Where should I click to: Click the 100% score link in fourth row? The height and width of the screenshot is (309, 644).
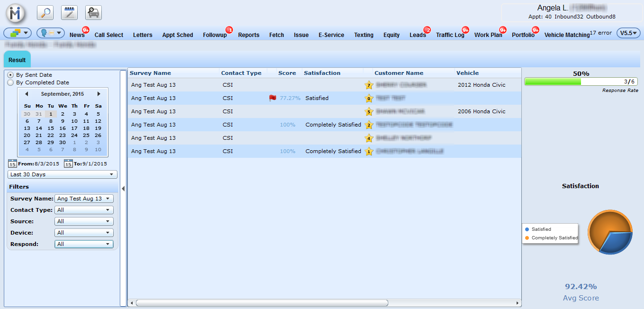point(287,125)
